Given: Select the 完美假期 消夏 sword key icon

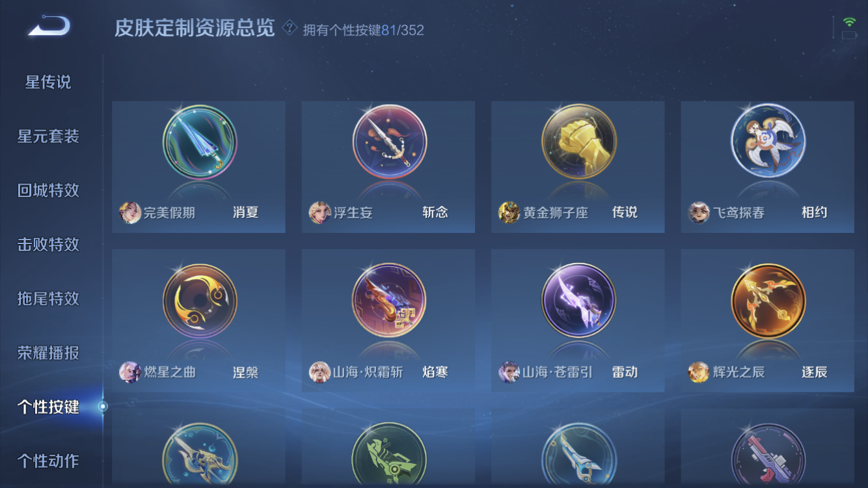Looking at the screenshot, I should click(200, 142).
